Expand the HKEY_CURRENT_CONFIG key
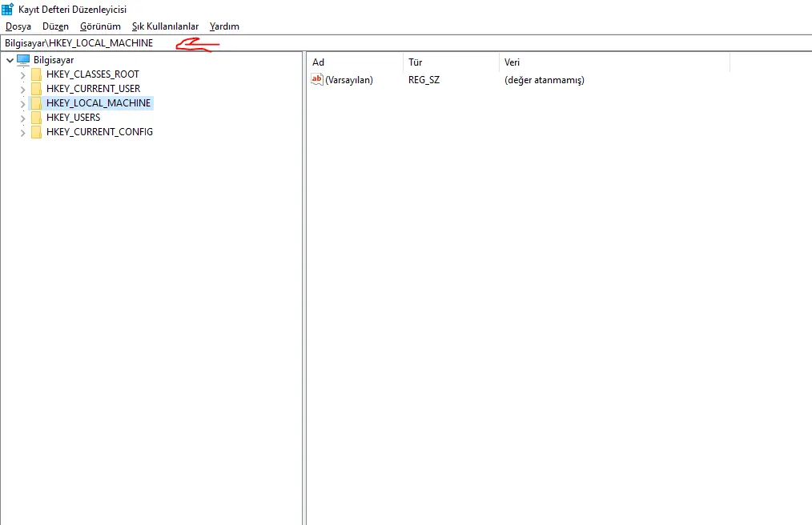The width and height of the screenshot is (812, 525). click(22, 133)
